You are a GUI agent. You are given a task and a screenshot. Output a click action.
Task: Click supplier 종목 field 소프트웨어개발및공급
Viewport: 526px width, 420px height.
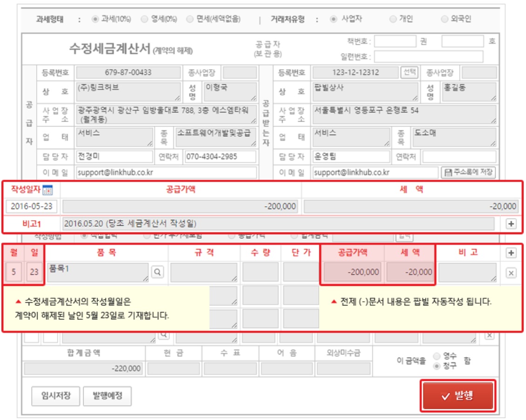216,137
